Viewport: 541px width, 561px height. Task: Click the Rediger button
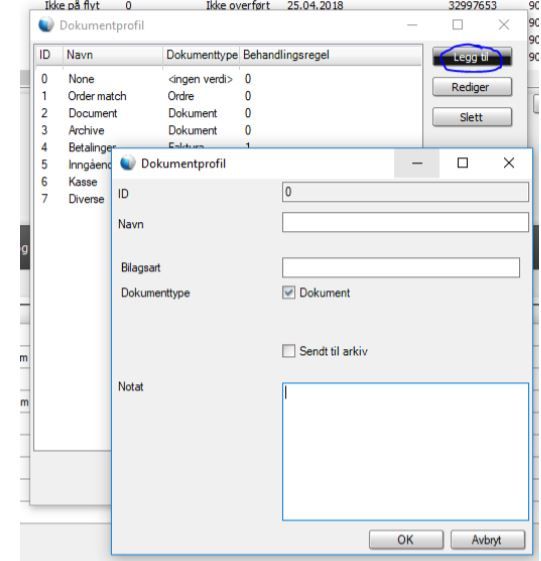click(x=472, y=87)
